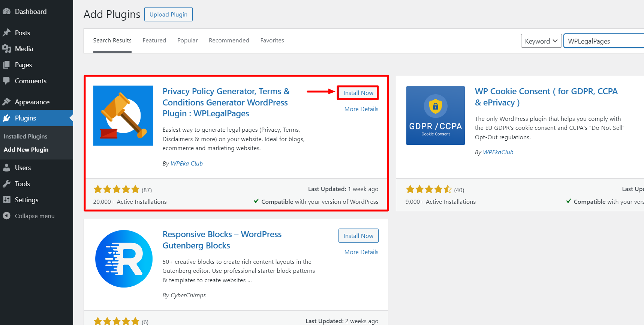644x325 pixels.
Task: Open the Appearance menu label
Action: (32, 102)
